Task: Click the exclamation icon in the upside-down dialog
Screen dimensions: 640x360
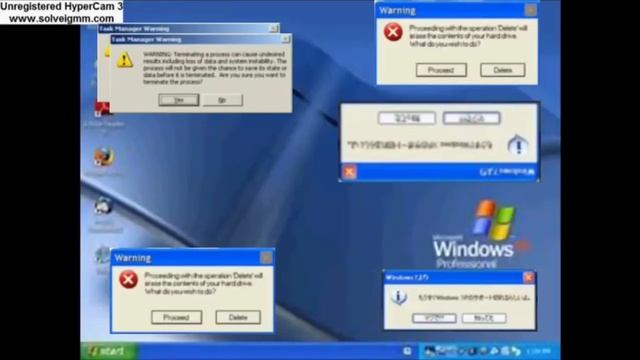Action: [x=518, y=145]
